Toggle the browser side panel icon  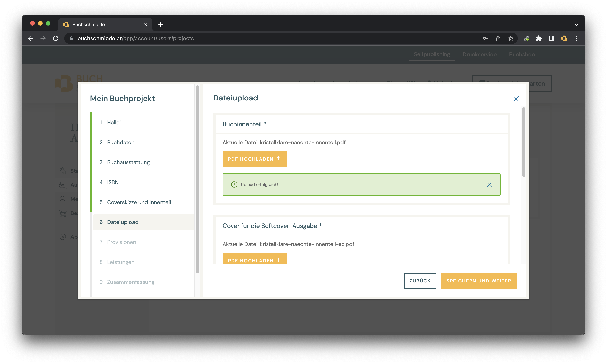pyautogui.click(x=551, y=38)
